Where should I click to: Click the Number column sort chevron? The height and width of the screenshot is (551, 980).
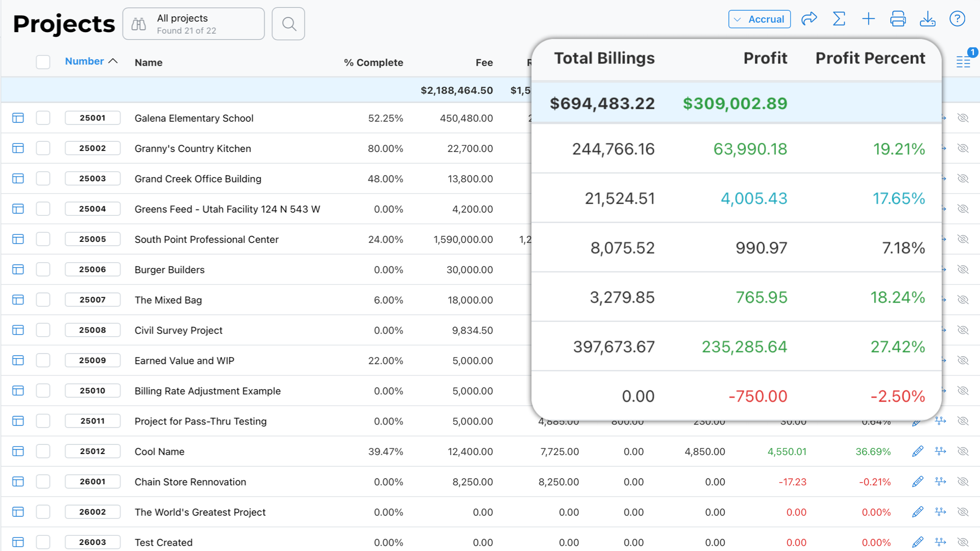[x=113, y=61]
